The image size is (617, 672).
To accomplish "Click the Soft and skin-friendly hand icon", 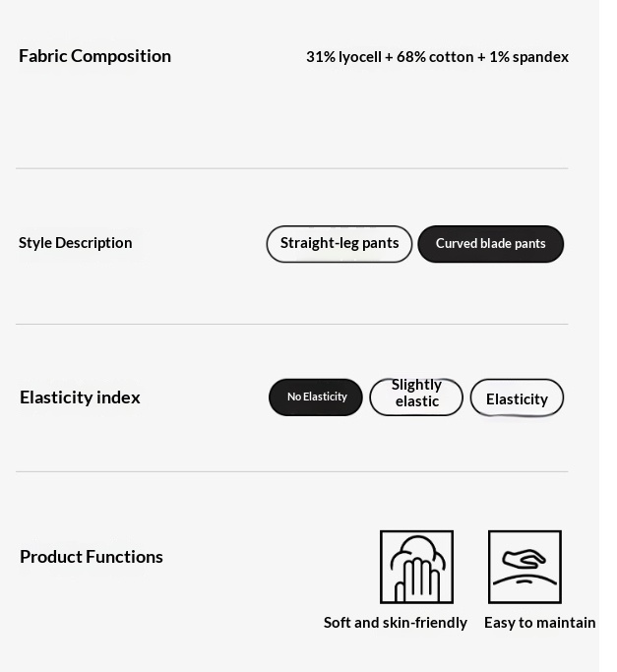I will pyautogui.click(x=416, y=567).
